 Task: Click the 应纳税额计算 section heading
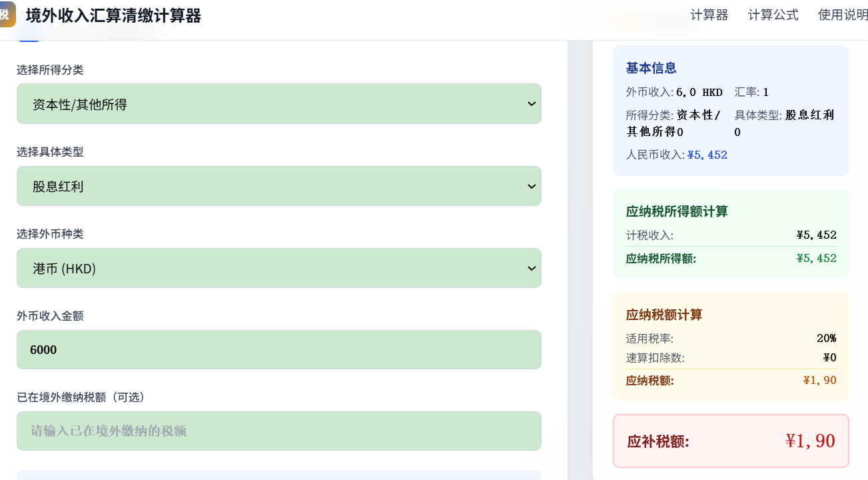[x=664, y=315]
